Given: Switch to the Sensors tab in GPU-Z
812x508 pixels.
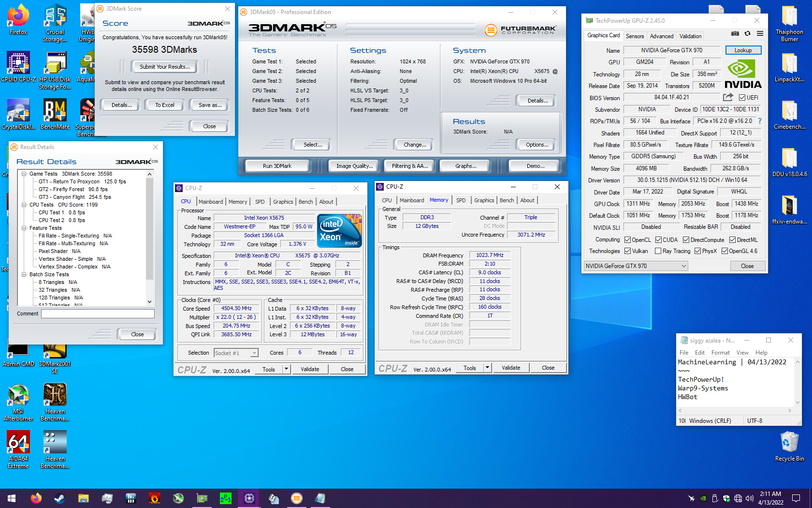Looking at the screenshot, I should coord(635,36).
